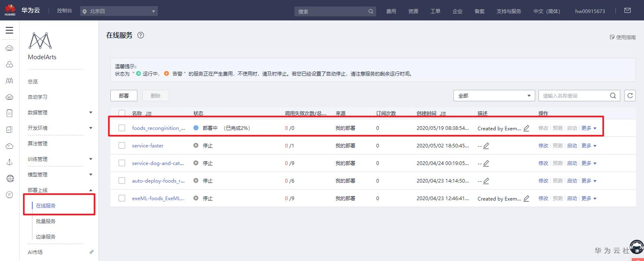The image size is (644, 261).
Task: Check the foods_reconginition row checkbox
Action: [x=122, y=128]
